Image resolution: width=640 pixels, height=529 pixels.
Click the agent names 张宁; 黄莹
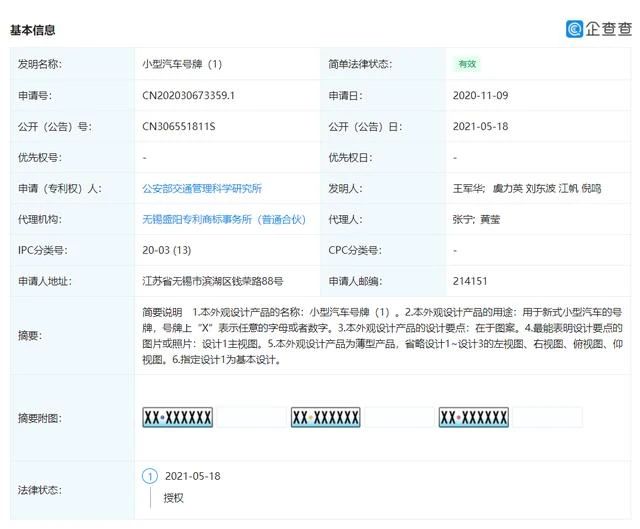[x=476, y=219]
